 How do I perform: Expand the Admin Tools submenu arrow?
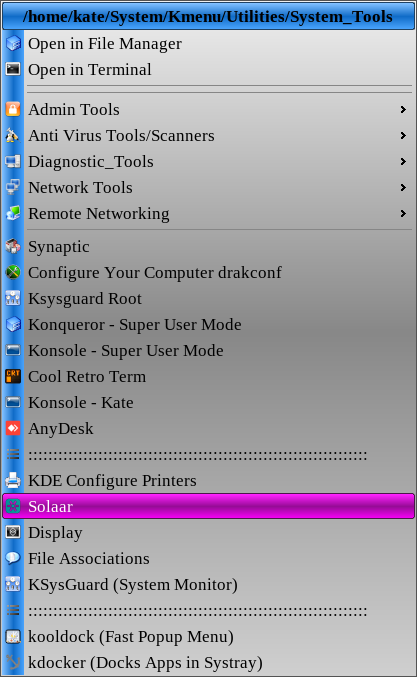click(403, 109)
